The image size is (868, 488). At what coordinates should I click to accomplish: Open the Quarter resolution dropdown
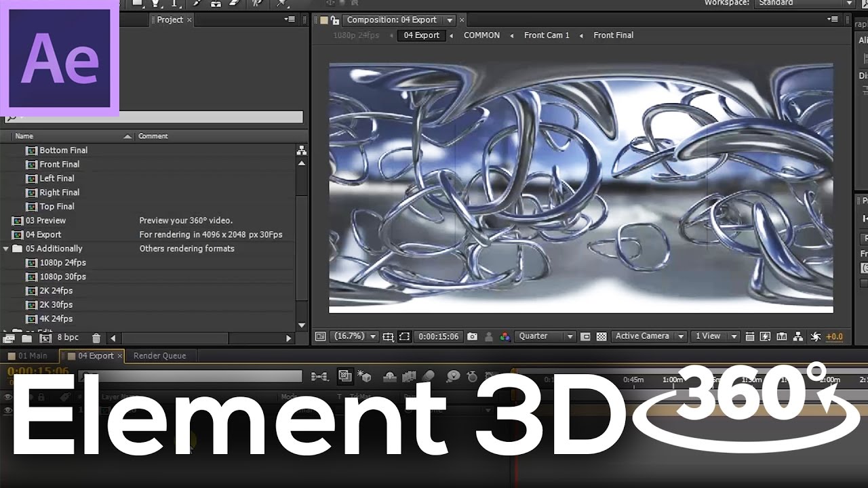[545, 336]
